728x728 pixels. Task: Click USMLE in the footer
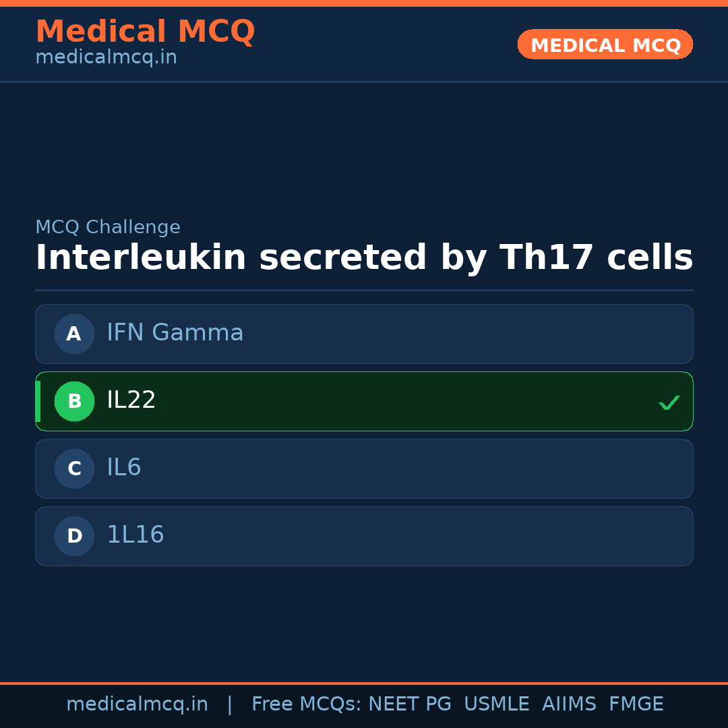pyautogui.click(x=496, y=704)
